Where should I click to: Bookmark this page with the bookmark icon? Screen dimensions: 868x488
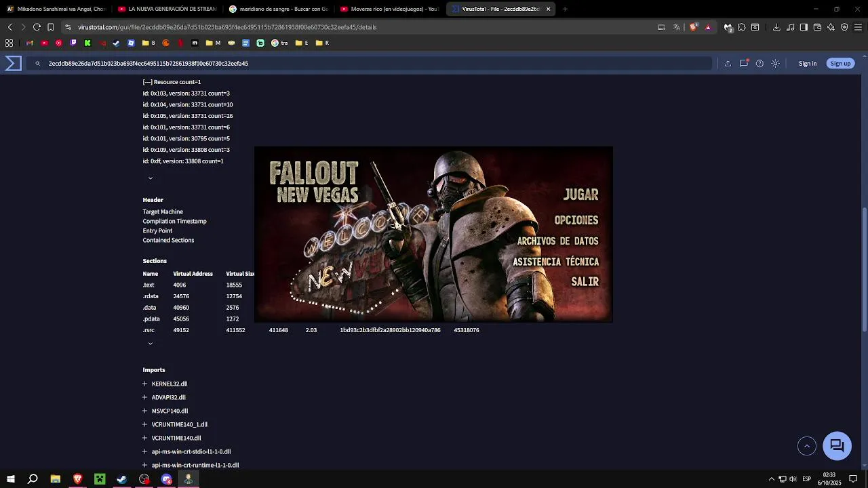click(x=51, y=27)
